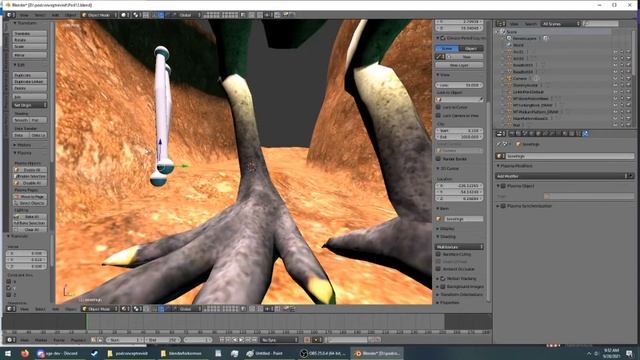Adjust the Clip Start value field
Screen dimensions: 640x360
[459, 131]
